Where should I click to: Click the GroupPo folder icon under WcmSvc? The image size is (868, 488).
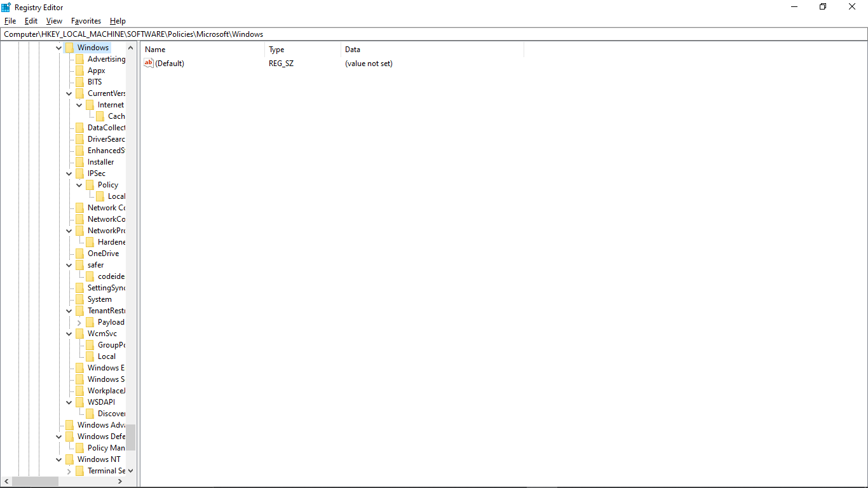(x=90, y=345)
